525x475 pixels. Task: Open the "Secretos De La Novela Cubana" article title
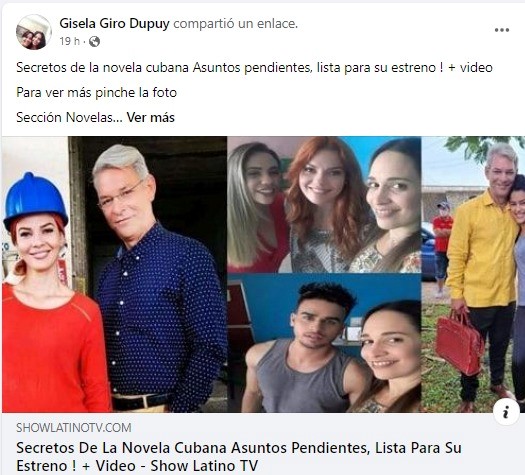(239, 457)
